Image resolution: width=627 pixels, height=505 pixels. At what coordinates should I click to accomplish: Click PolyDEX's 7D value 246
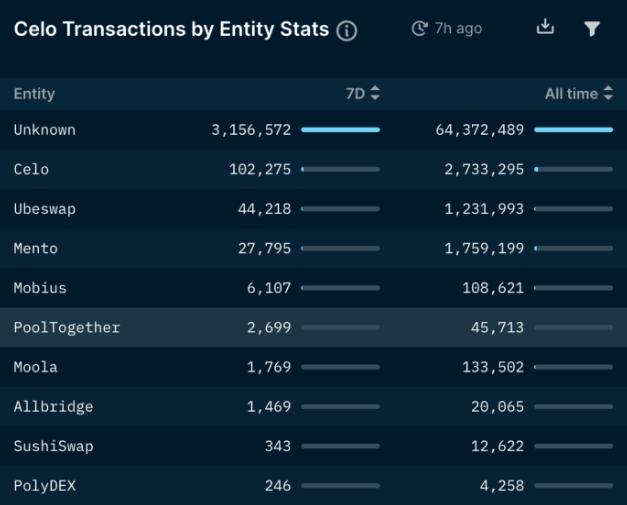click(278, 485)
